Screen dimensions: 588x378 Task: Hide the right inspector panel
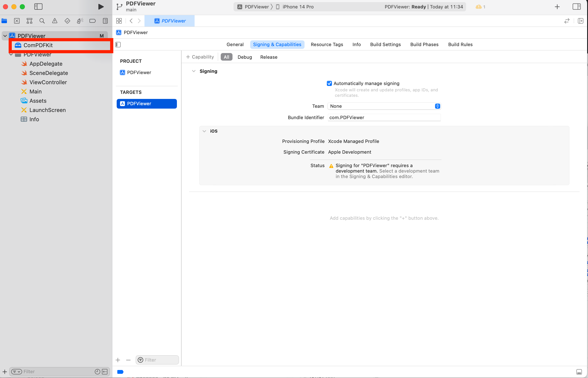click(576, 7)
